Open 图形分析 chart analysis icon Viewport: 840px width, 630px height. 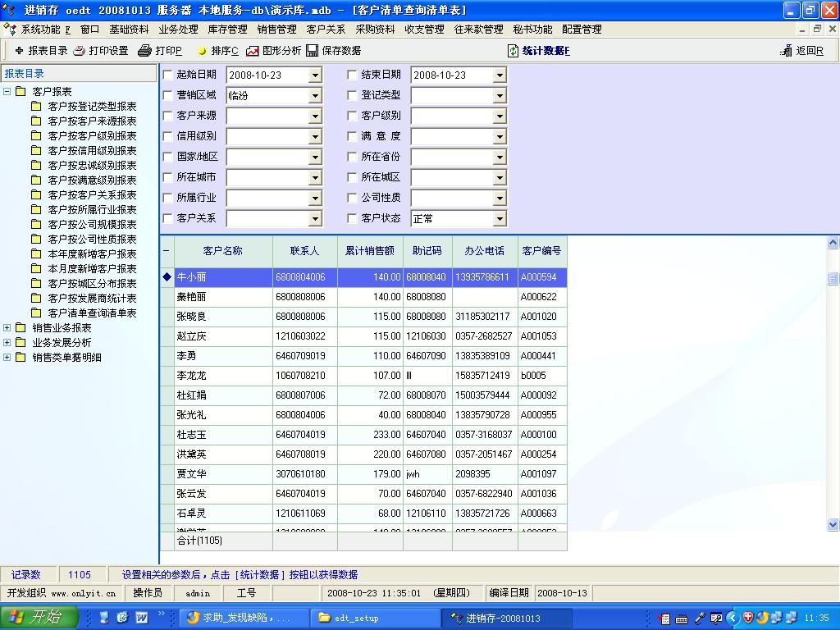point(253,51)
